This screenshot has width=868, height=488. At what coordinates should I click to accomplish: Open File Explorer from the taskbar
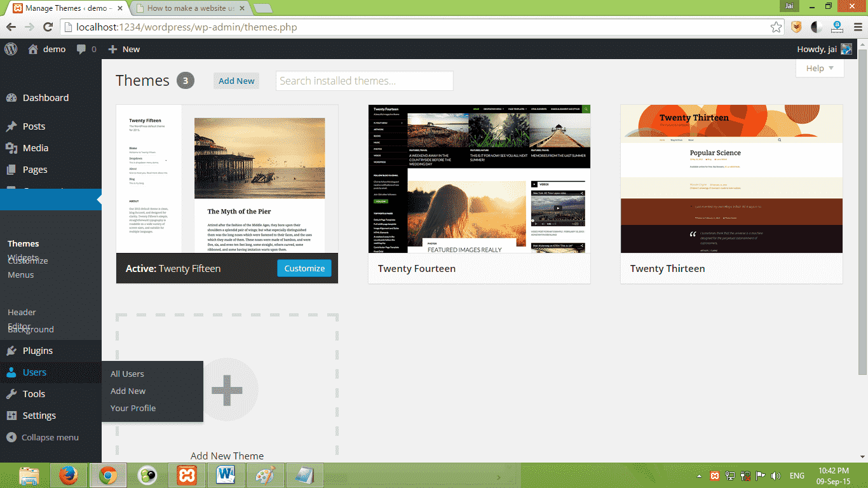29,476
